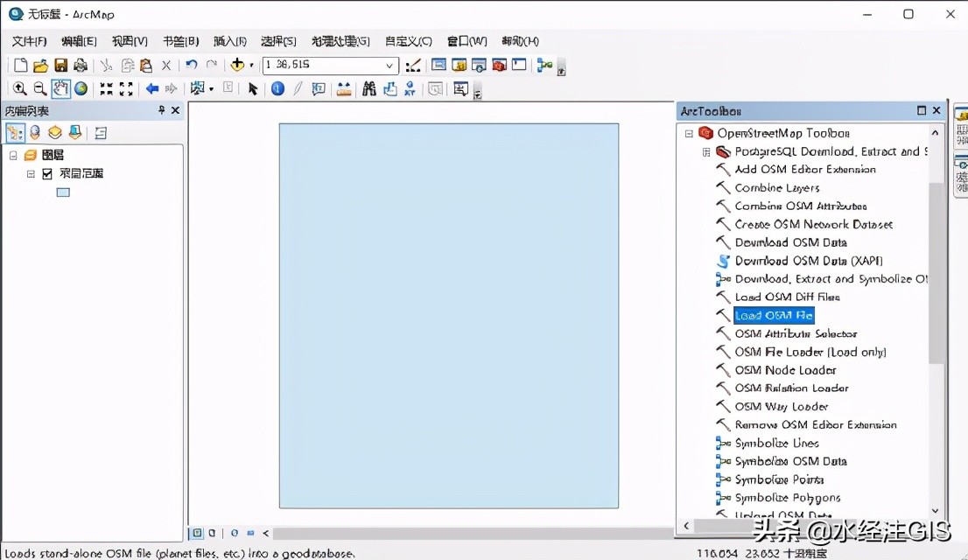
Task: Switch to layout view at map bottom
Action: [213, 533]
